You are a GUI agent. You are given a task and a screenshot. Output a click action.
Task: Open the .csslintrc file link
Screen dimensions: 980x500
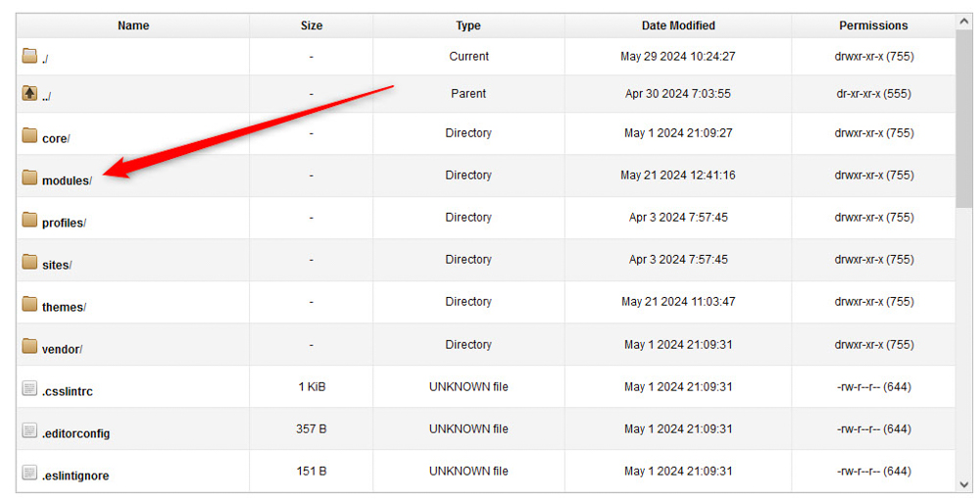(x=68, y=392)
